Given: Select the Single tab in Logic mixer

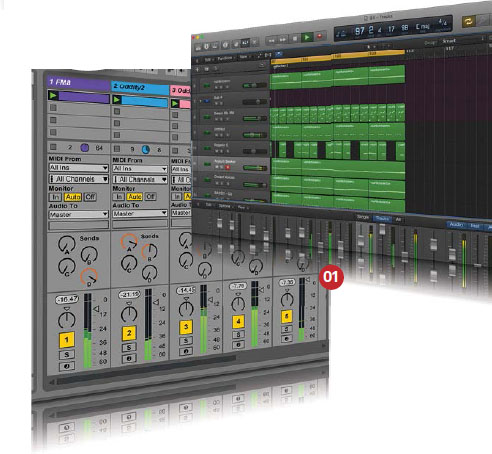Looking at the screenshot, I should pos(363,217).
